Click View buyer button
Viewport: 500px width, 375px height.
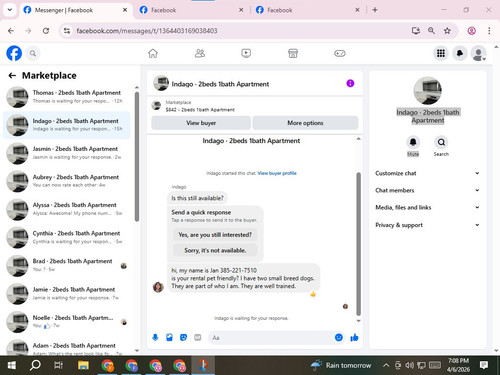click(201, 123)
